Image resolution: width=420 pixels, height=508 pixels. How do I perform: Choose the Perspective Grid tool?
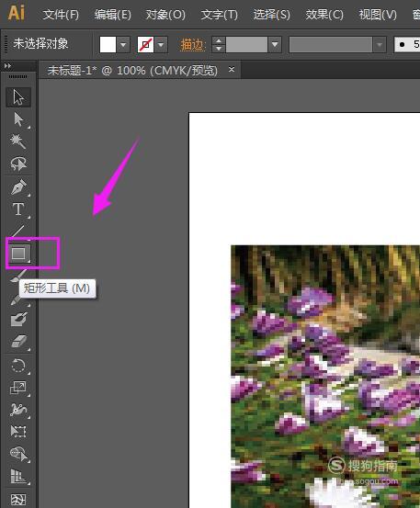[x=18, y=476]
